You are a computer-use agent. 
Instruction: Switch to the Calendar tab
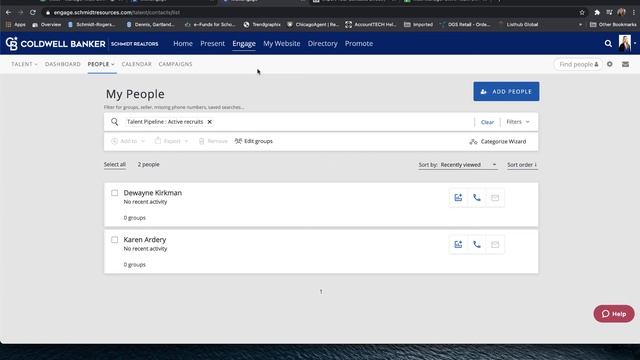pyautogui.click(x=136, y=64)
